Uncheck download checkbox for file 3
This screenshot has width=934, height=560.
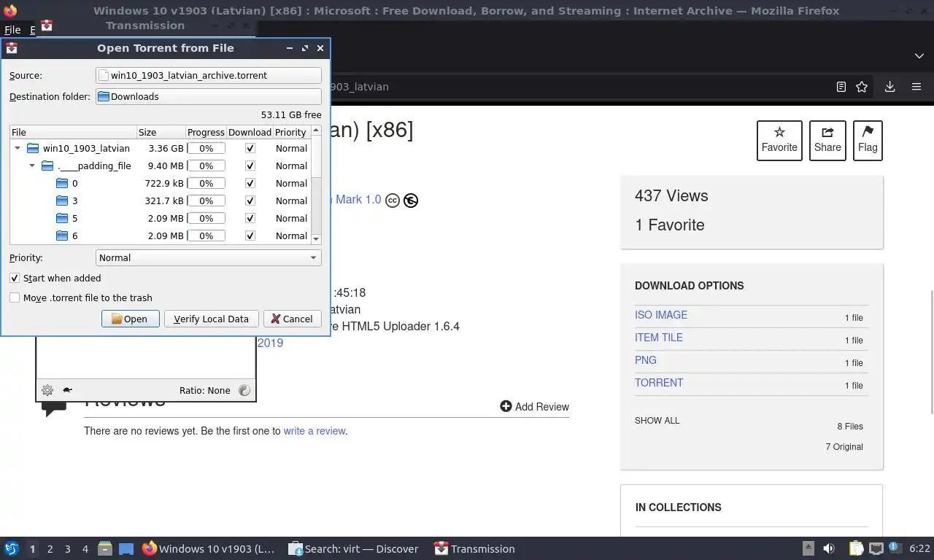coord(250,201)
